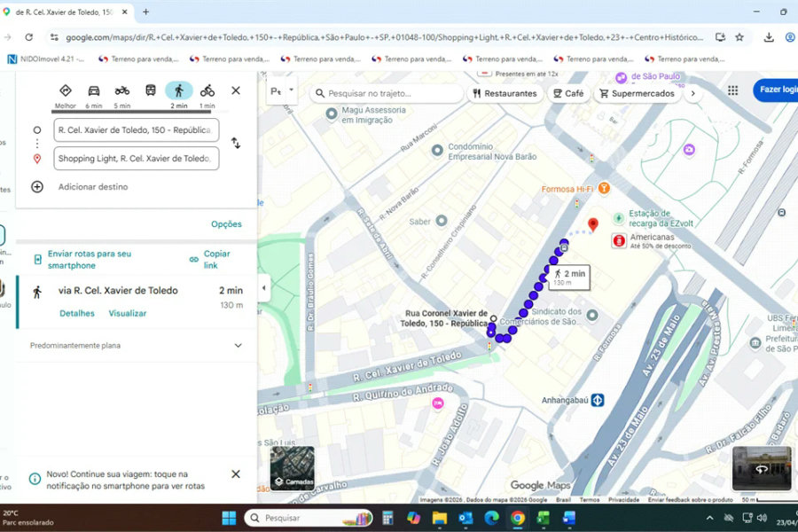Image resolution: width=798 pixels, height=532 pixels.
Task: Select the Saber place marker
Action: pyautogui.click(x=442, y=221)
